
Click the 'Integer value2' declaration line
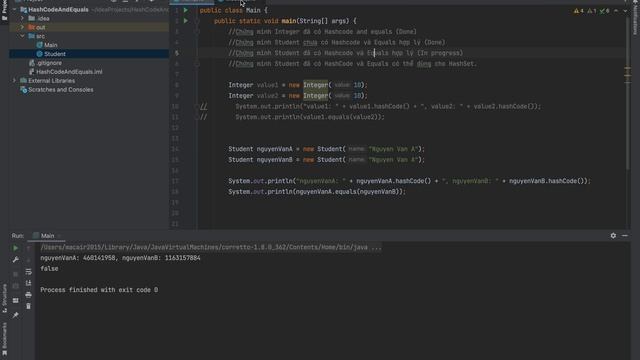[298, 96]
